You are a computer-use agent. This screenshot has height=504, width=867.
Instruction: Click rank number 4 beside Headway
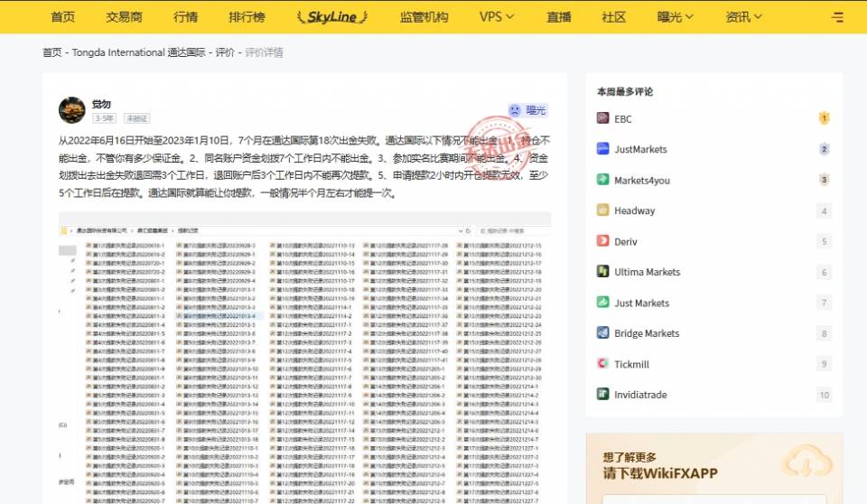(x=824, y=210)
